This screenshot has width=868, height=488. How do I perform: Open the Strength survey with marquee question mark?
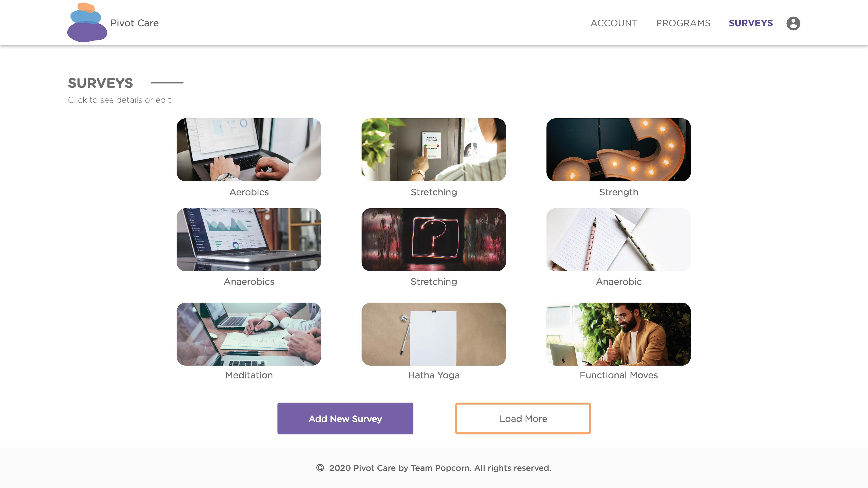coord(618,150)
